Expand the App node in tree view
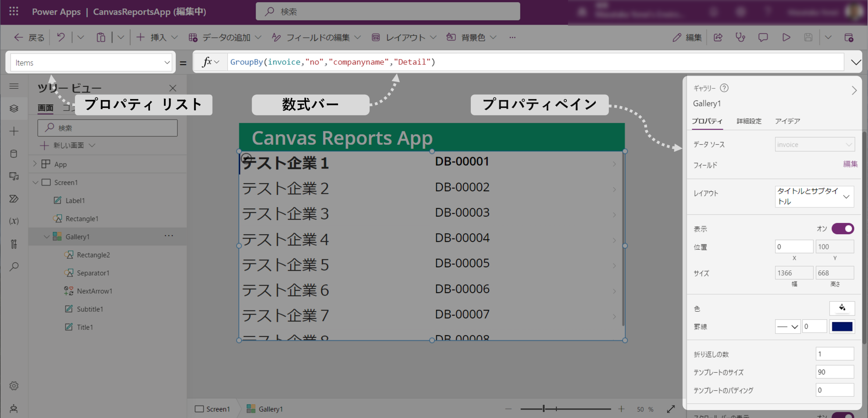The height and width of the screenshot is (418, 868). pyautogui.click(x=35, y=164)
